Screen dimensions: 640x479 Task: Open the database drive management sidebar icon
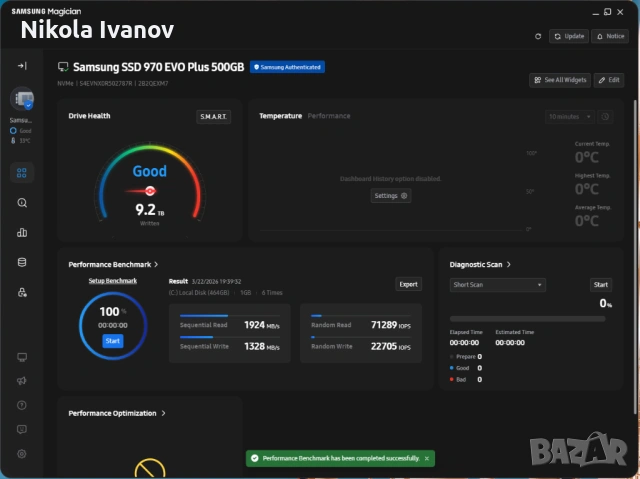(x=22, y=263)
